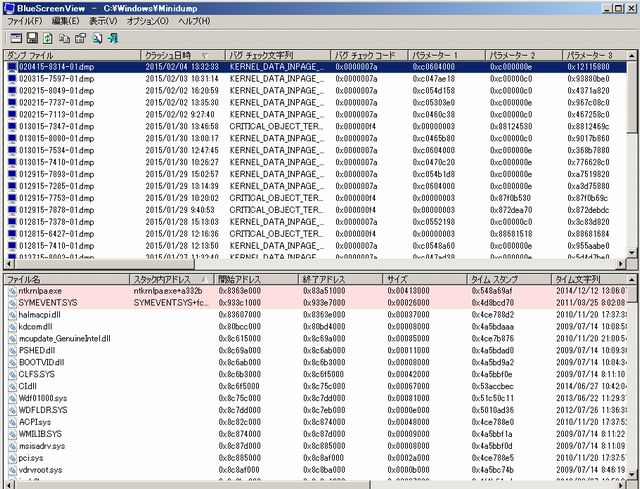Click upper pane horizontal scrollbar right arrow
This screenshot has width=640, height=489.
pyautogui.click(x=621, y=264)
